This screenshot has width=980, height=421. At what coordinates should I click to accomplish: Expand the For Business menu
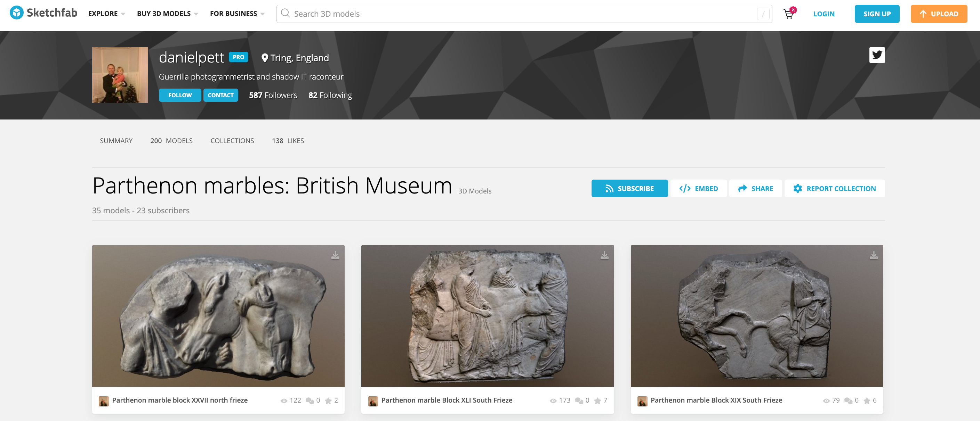237,14
